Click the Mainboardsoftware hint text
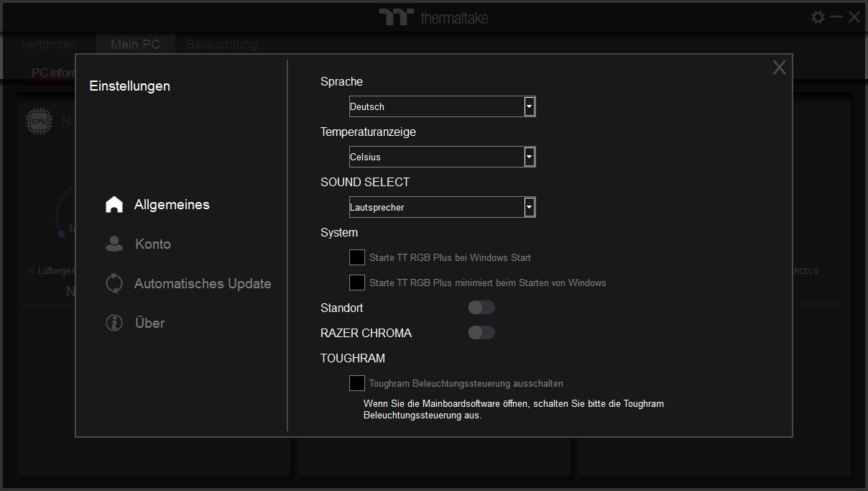The height and width of the screenshot is (491, 868). (514, 410)
